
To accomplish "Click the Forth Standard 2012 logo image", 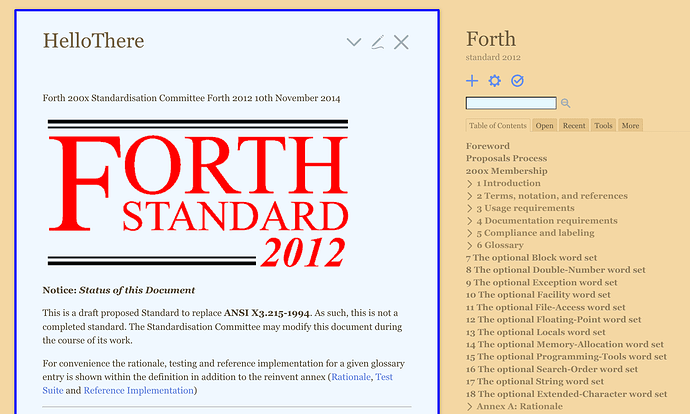I will 196,193.
